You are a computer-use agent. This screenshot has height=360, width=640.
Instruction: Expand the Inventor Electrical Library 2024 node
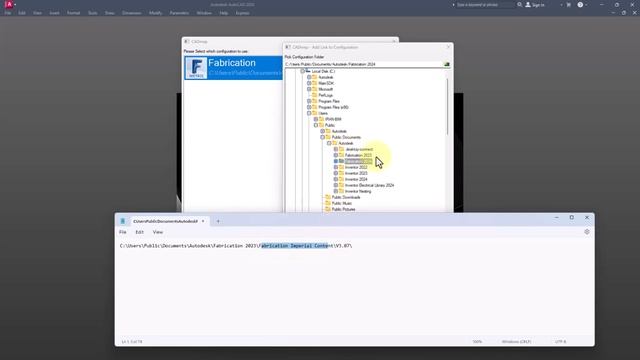pyautogui.click(x=336, y=185)
